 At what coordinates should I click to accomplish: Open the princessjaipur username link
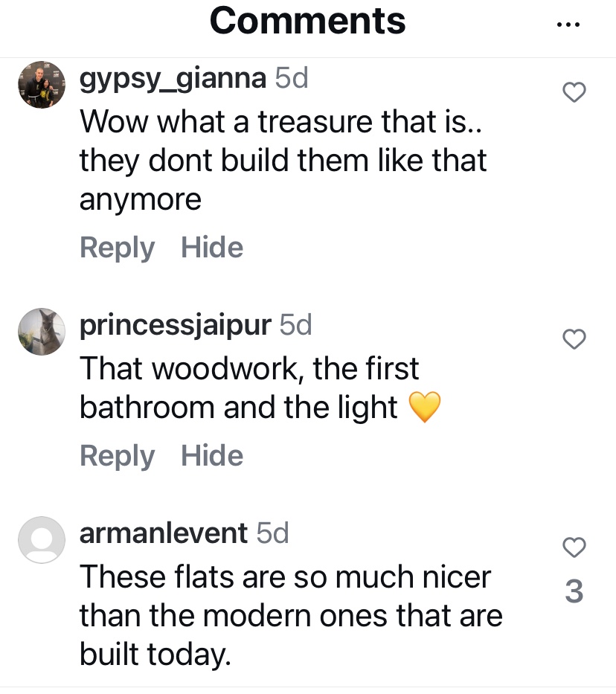click(x=175, y=325)
